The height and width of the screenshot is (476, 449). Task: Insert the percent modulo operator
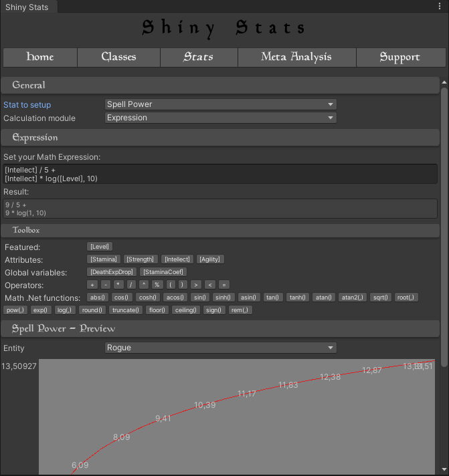pos(157,284)
